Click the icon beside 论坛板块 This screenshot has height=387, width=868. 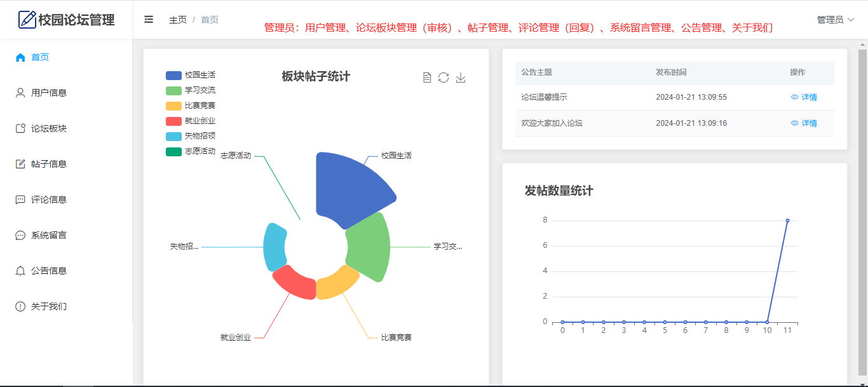coord(20,128)
